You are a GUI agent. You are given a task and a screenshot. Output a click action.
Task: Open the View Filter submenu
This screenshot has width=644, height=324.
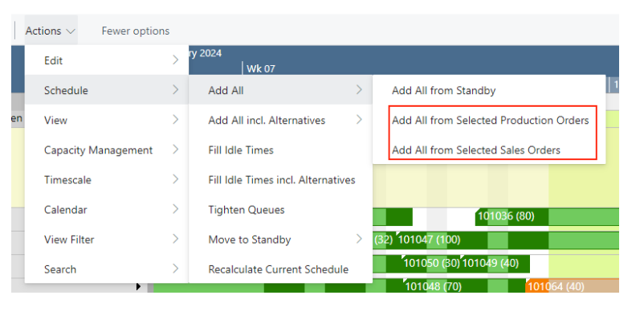(x=69, y=240)
